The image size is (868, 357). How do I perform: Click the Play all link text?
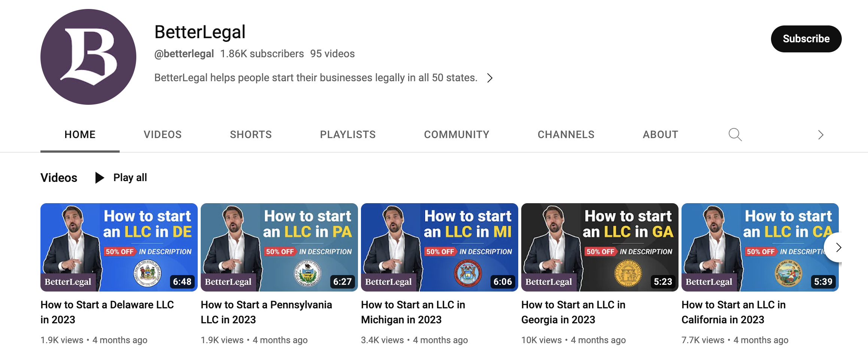[x=130, y=178]
